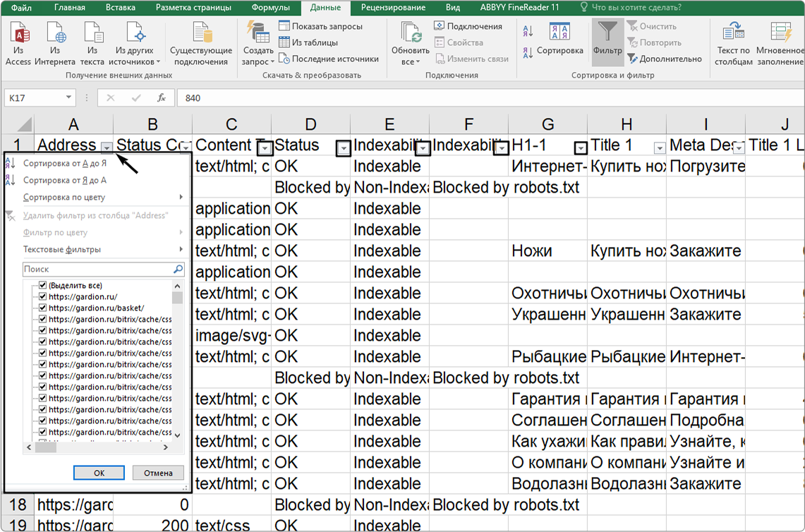Open Последние источники
805x532 pixels.
[x=329, y=59]
